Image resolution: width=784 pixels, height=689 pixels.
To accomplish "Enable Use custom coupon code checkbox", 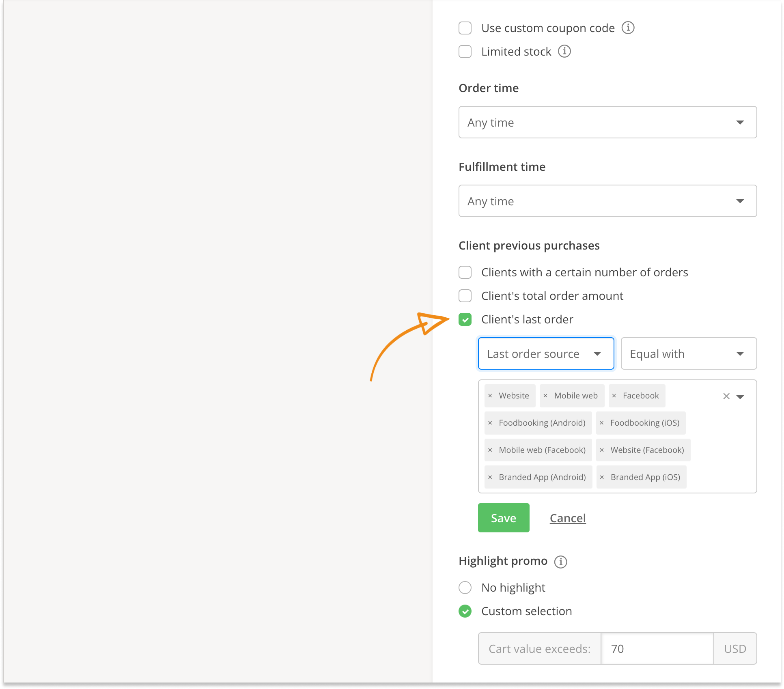I will point(465,28).
